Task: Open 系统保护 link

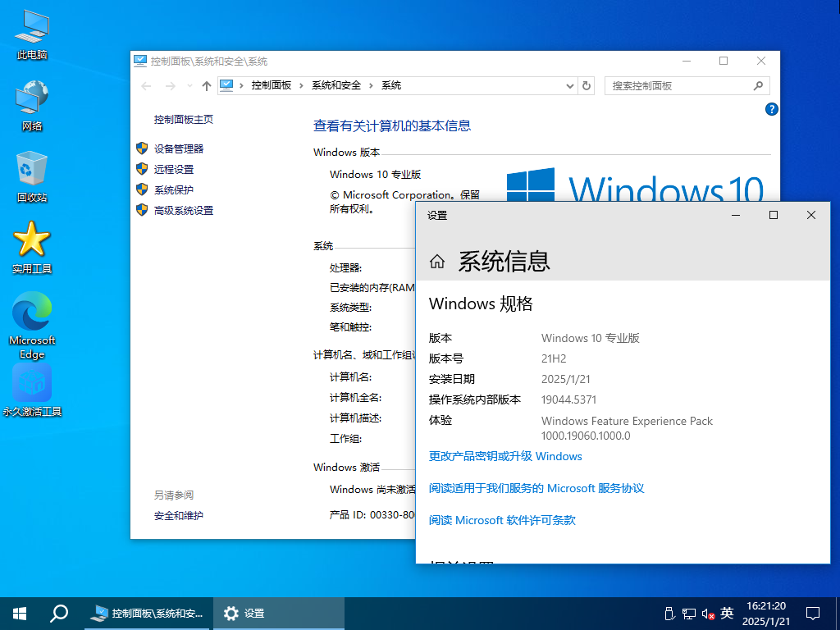Action: tap(174, 189)
